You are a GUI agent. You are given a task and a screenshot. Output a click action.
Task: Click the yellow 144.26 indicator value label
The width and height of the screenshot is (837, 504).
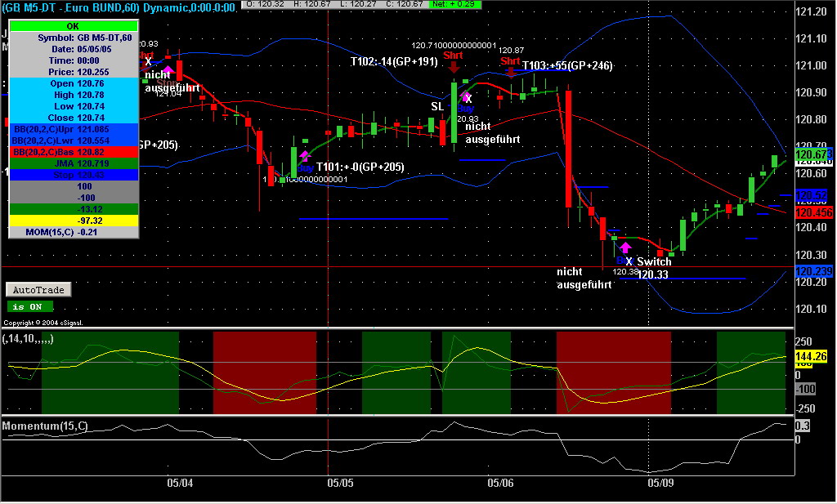(811, 356)
